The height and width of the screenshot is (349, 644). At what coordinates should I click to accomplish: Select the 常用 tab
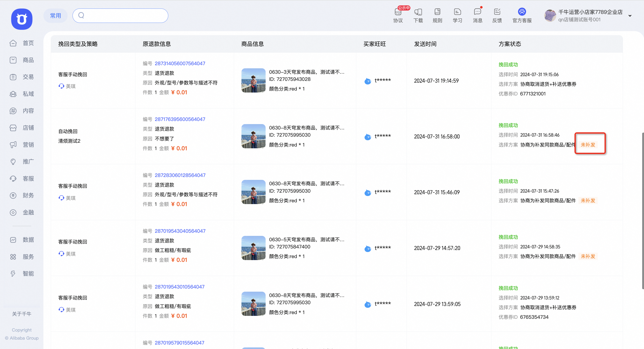point(55,16)
